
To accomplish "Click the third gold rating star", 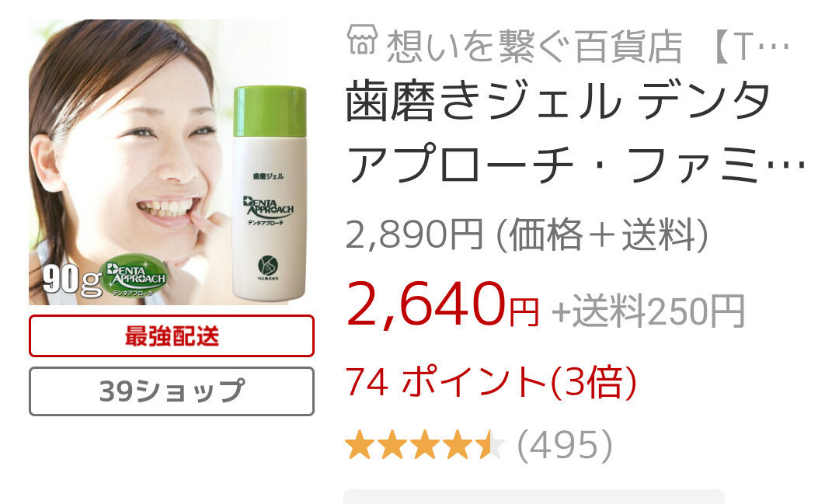I will point(425,445).
